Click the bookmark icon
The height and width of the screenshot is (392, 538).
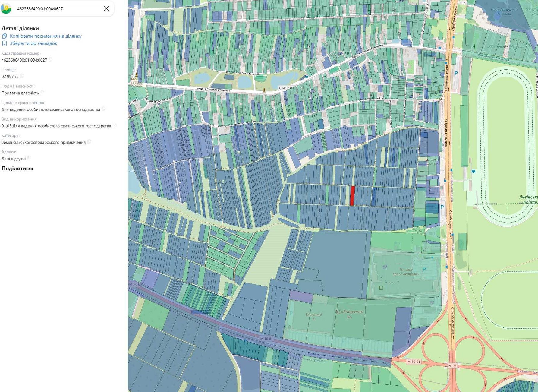pos(4,43)
